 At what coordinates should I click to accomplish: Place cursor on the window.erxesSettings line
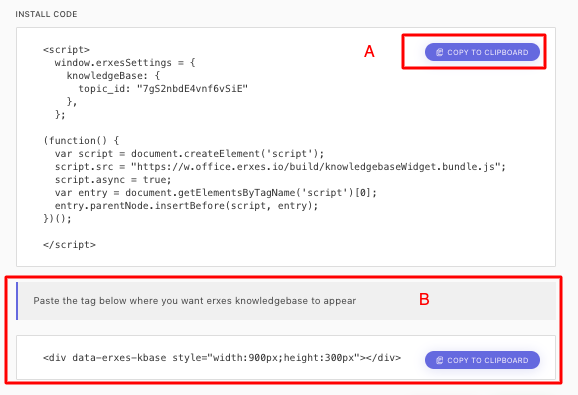coord(125,62)
